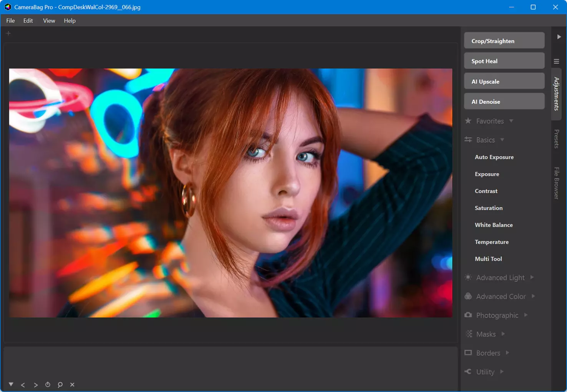Image resolution: width=567 pixels, height=392 pixels.
Task: Click the down triangle in the bottom tray
Action: [x=11, y=384]
